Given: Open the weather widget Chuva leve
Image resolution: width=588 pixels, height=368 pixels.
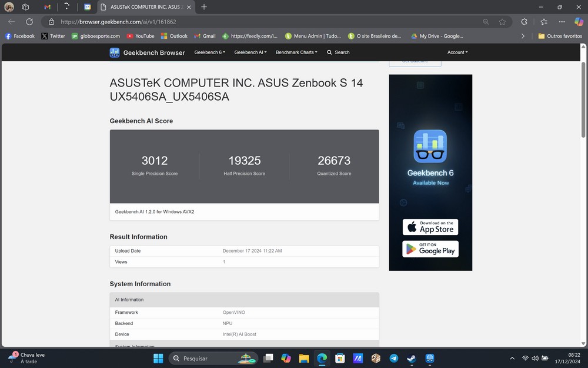Looking at the screenshot, I should point(27,358).
